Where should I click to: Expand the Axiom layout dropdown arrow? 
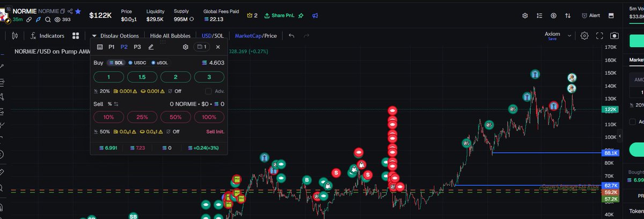pos(569,36)
